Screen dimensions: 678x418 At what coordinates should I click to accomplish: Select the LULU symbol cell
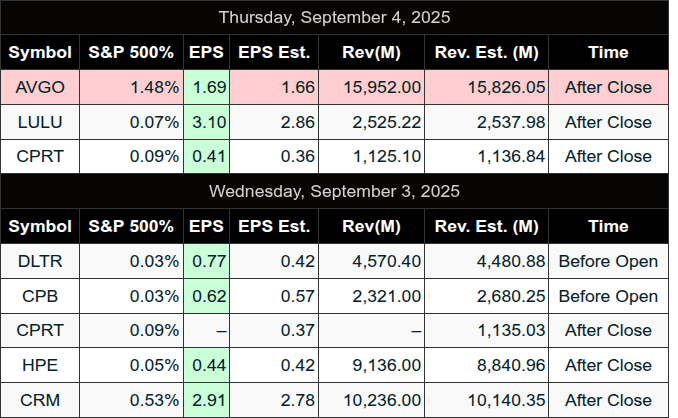(x=40, y=122)
